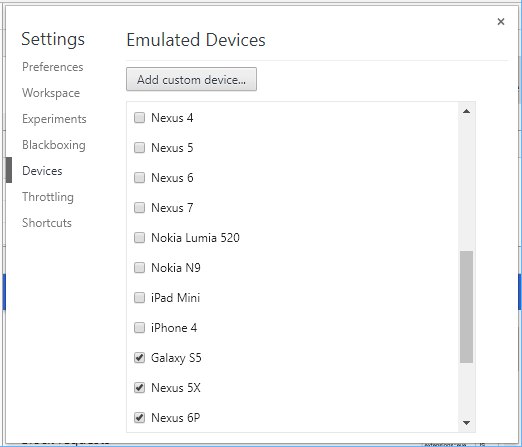
Task: Click the Nexus 4 device label
Action: pos(172,118)
